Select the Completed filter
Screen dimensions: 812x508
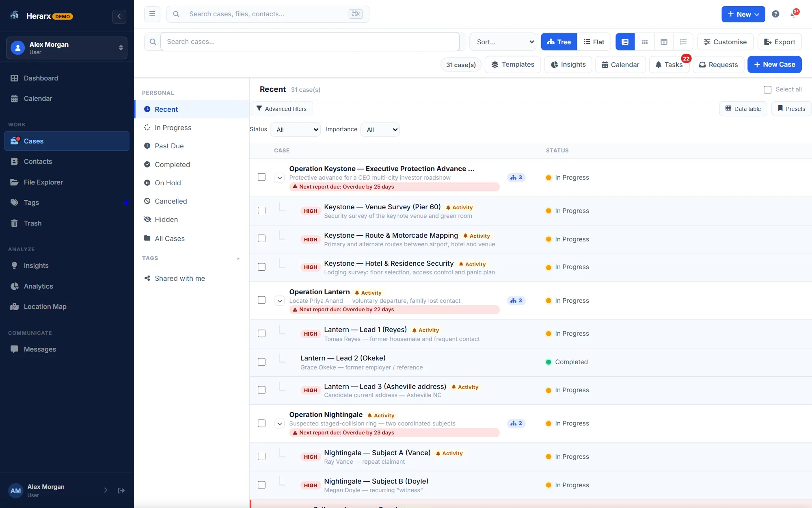[192, 165]
